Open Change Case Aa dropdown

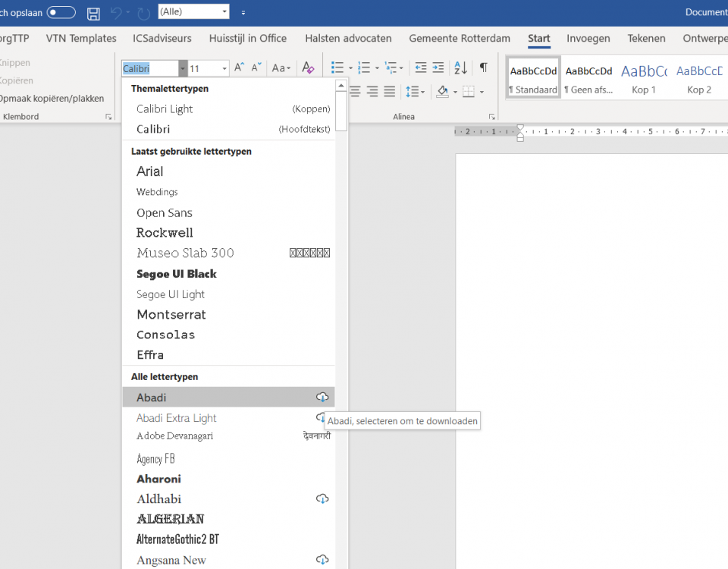[281, 68]
